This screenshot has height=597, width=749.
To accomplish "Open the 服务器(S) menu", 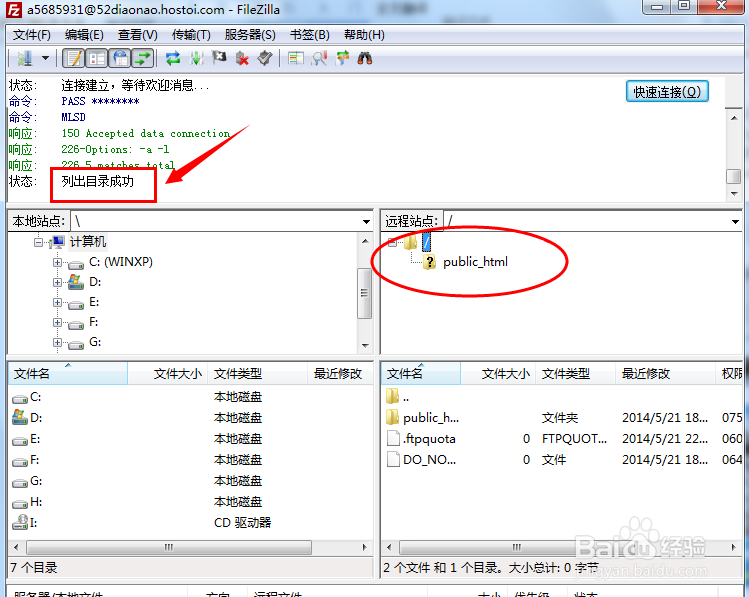I will point(250,35).
